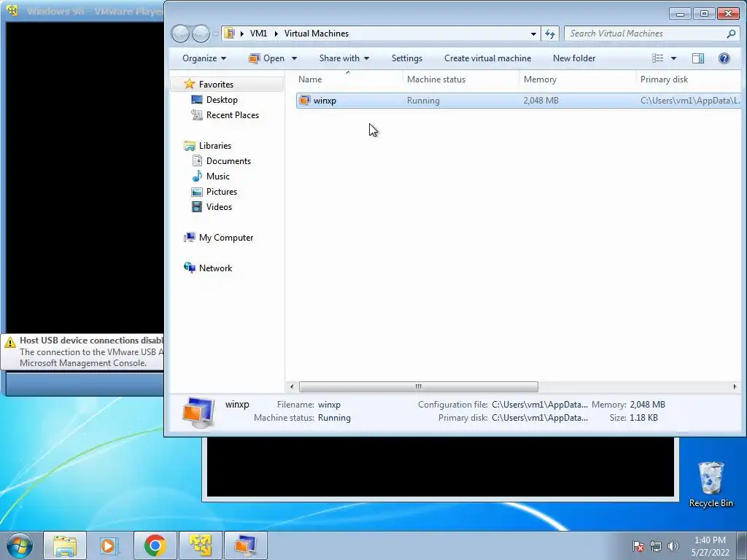Click the 2,048 MB memory cell
The image size is (747, 560).
[x=541, y=101]
